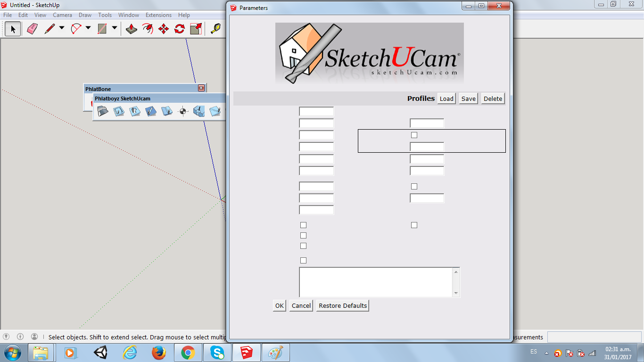Toggle the checkbox just above the text area
This screenshot has height=362, width=644.
(x=303, y=261)
